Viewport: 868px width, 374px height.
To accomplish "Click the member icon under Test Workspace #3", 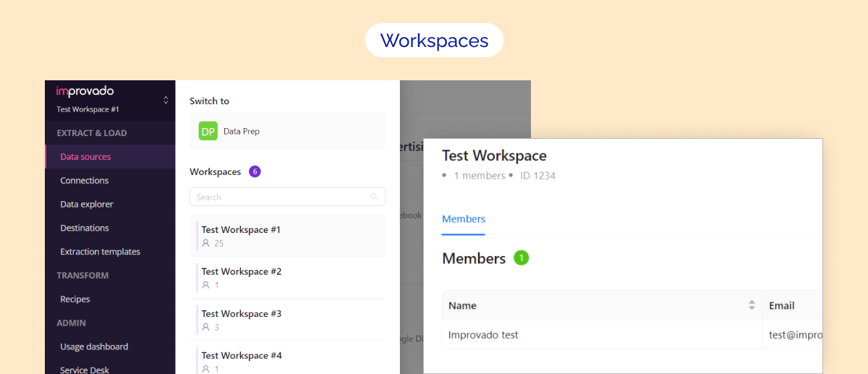I will [206, 327].
